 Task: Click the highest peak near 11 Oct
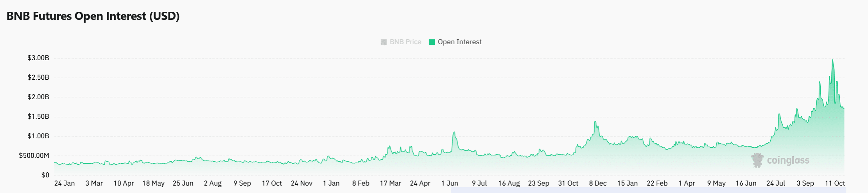tap(832, 61)
